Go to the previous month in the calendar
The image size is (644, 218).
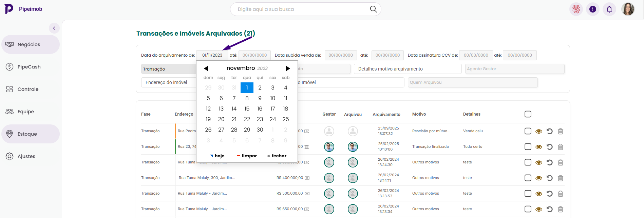pyautogui.click(x=206, y=68)
